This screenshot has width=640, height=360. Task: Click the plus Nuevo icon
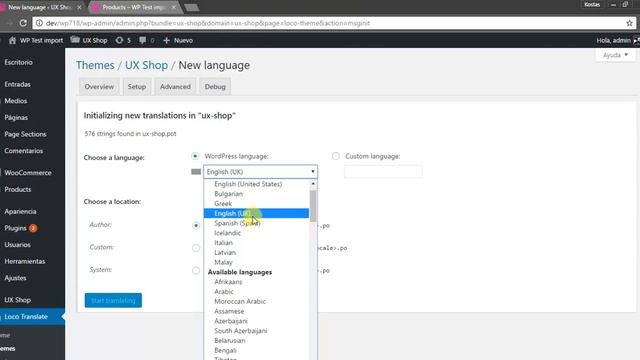coord(166,40)
